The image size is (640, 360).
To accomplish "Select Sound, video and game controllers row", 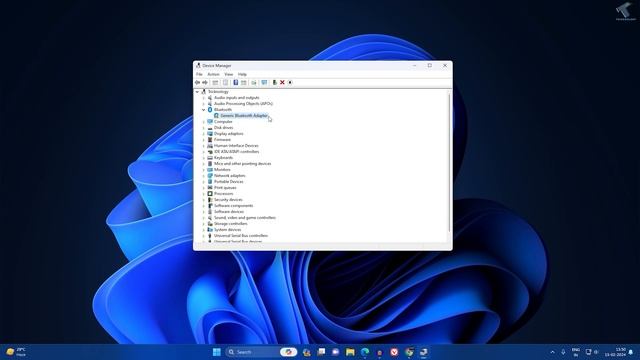I will 245,218.
